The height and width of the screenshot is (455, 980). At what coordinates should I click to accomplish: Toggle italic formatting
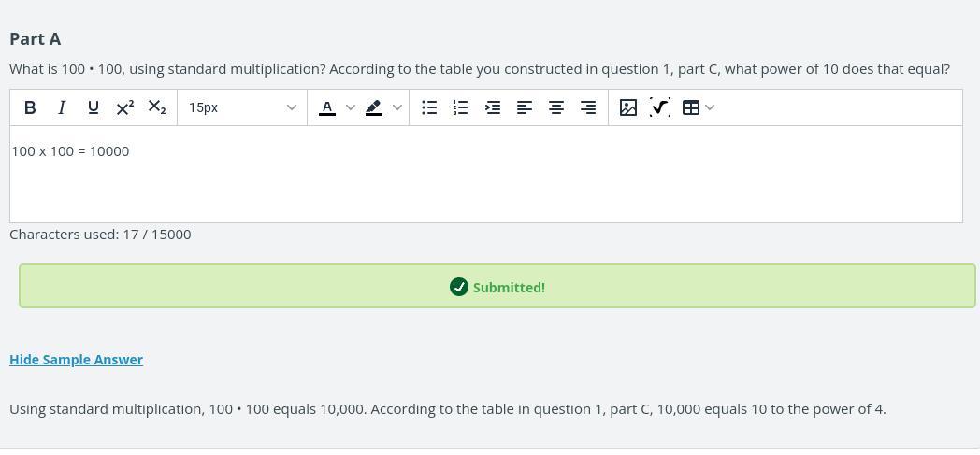(62, 107)
